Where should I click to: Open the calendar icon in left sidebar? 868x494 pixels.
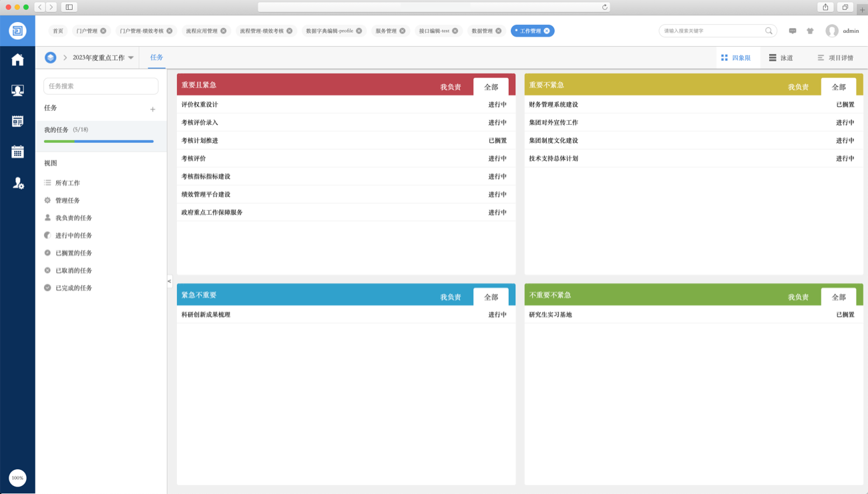[17, 152]
